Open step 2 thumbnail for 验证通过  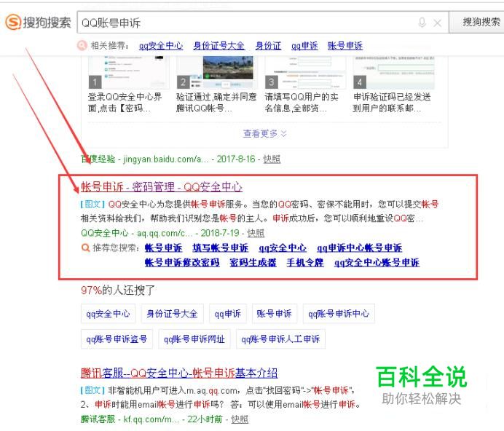point(217,73)
